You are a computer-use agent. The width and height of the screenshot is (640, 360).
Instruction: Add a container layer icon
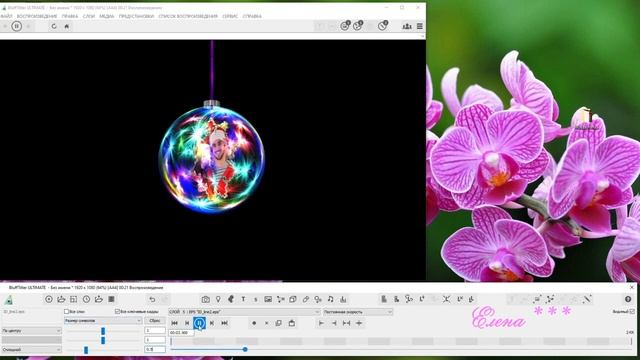coord(293,299)
